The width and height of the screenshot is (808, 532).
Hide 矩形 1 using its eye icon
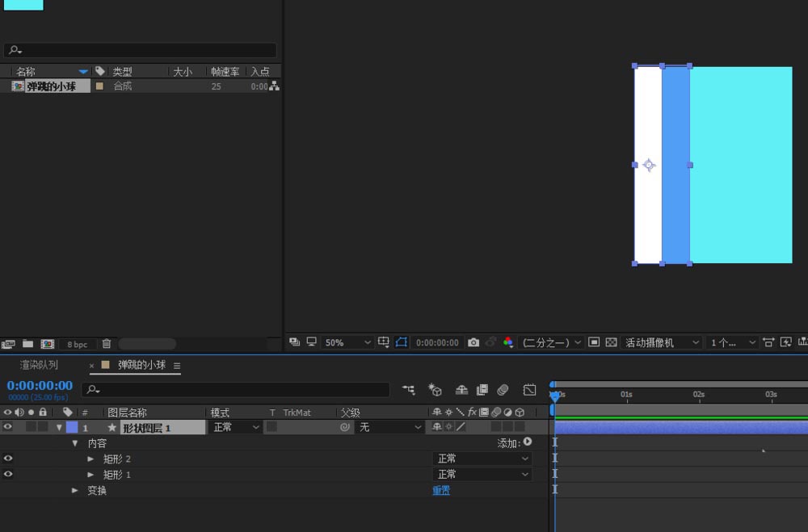[x=8, y=474]
